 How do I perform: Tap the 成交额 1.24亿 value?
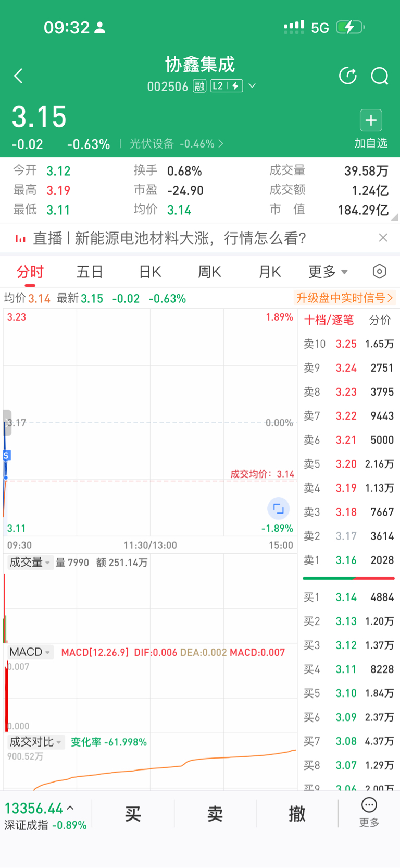pyautogui.click(x=370, y=190)
